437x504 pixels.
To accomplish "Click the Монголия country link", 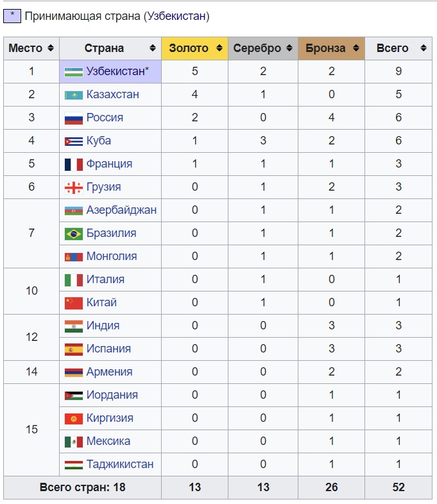I will click(x=112, y=256).
